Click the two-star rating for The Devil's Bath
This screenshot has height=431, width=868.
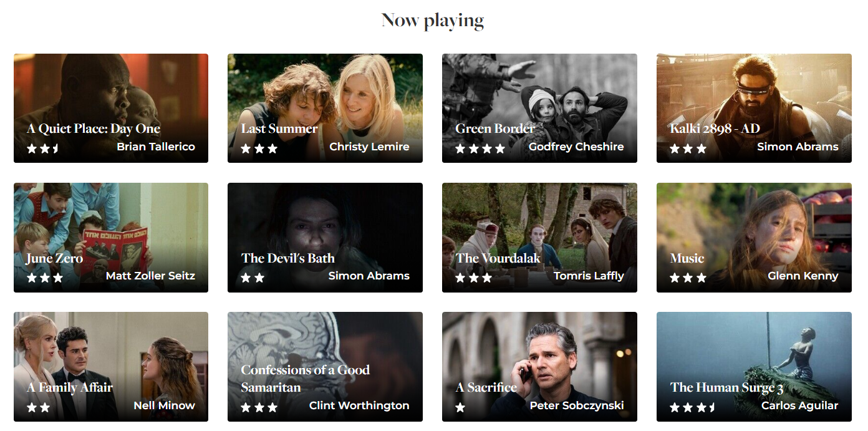point(253,278)
